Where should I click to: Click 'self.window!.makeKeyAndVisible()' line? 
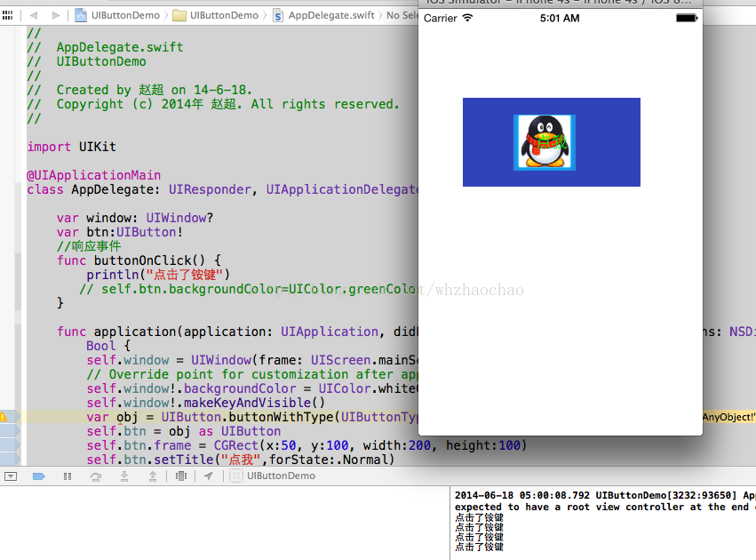coord(206,403)
